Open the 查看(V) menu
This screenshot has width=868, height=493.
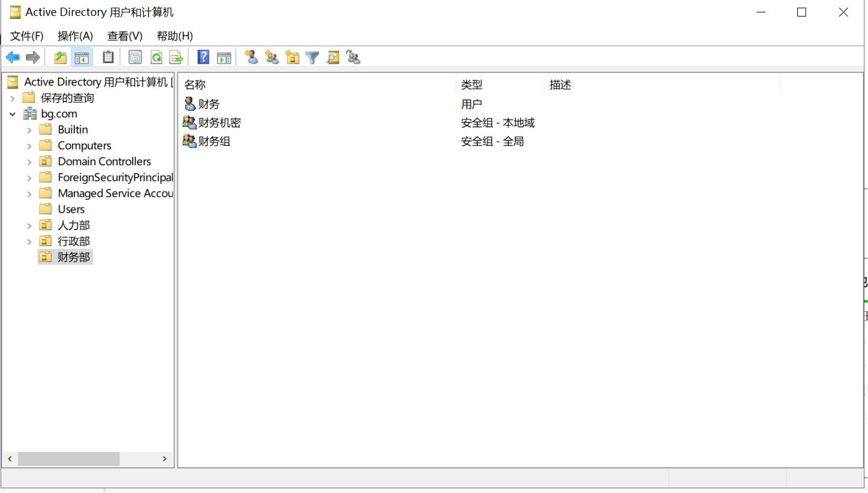coord(124,36)
